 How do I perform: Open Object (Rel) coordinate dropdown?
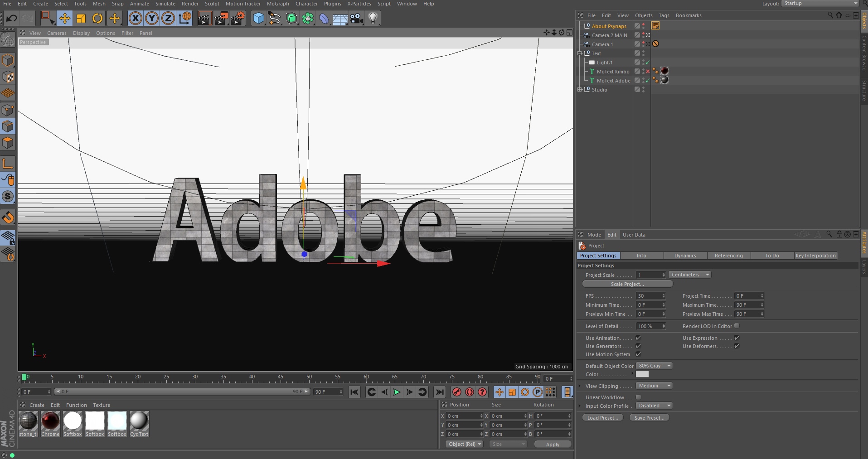point(465,444)
